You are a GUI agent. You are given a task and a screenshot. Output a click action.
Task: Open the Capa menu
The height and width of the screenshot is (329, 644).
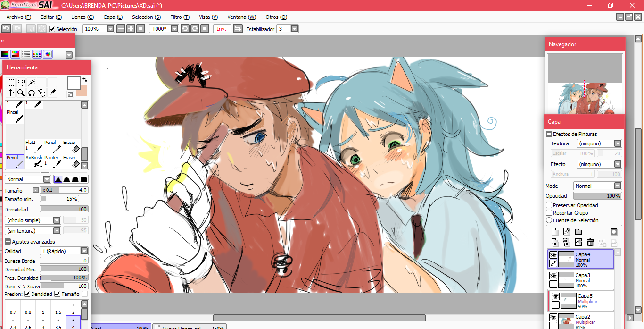(113, 17)
